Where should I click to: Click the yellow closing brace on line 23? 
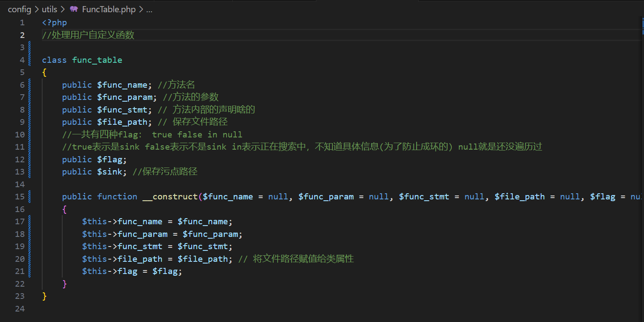click(44, 296)
